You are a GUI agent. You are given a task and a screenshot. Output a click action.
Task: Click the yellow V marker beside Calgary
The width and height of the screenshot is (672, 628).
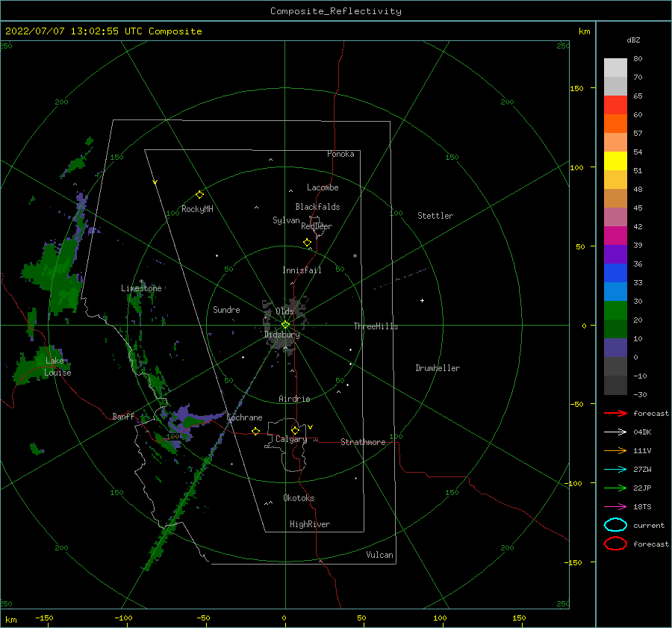click(x=311, y=427)
